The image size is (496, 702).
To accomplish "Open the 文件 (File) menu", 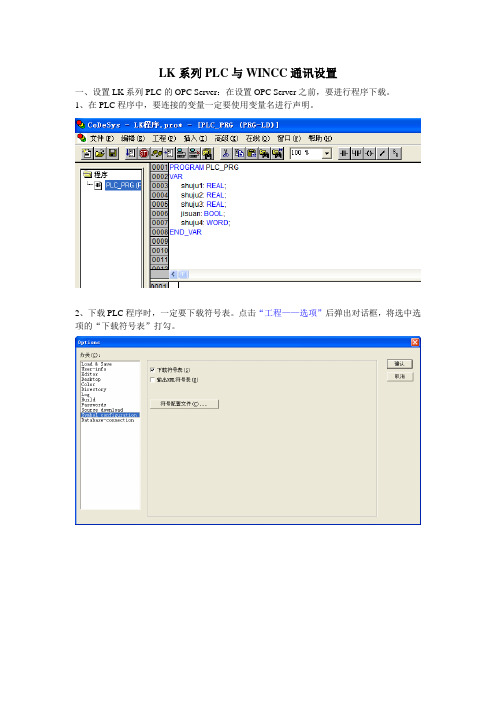I will [102, 139].
